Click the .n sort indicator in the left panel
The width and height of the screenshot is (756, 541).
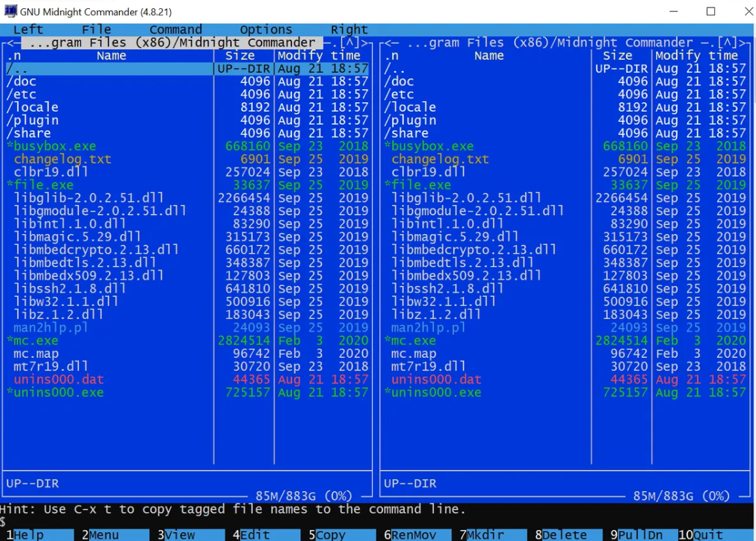[x=14, y=56]
